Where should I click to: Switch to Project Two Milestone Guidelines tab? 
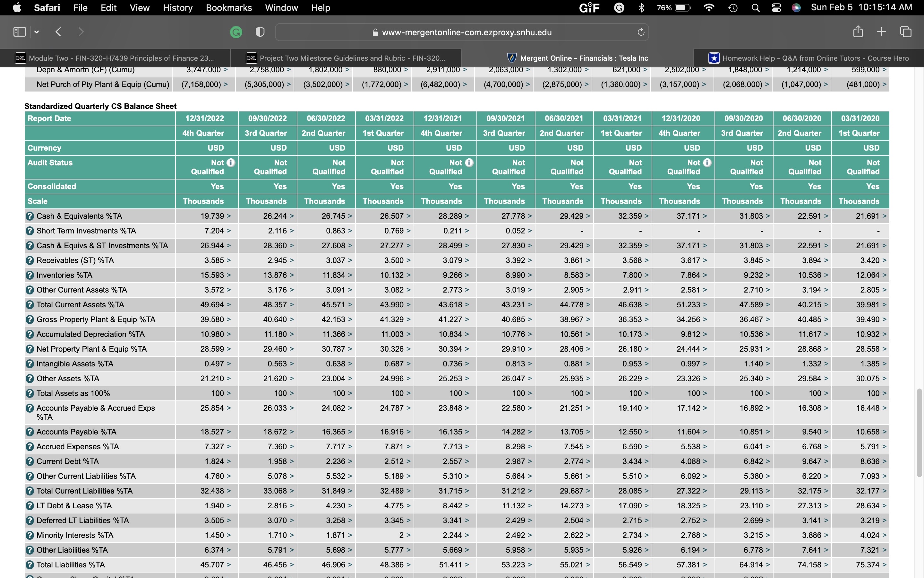pos(346,58)
